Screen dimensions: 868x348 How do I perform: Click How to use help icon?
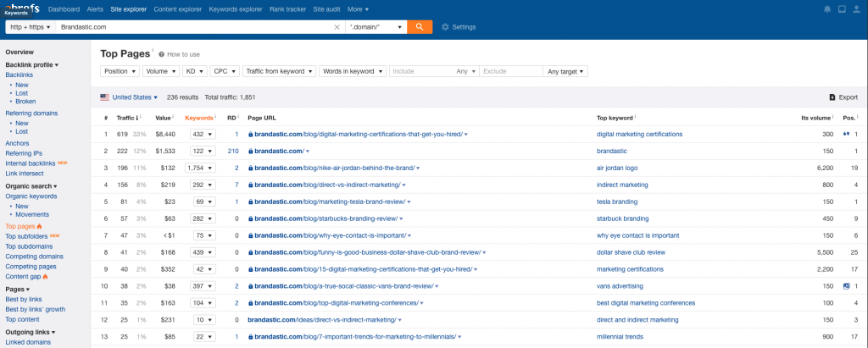162,54
